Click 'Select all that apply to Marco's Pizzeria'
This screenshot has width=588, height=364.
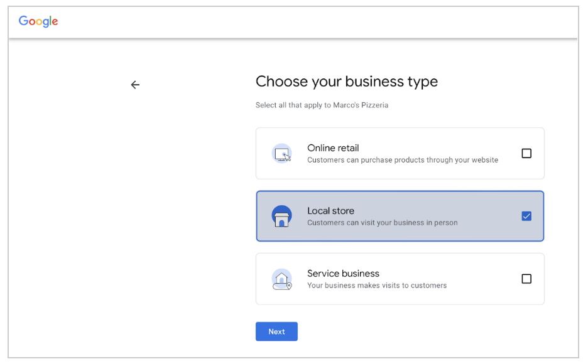tap(322, 105)
